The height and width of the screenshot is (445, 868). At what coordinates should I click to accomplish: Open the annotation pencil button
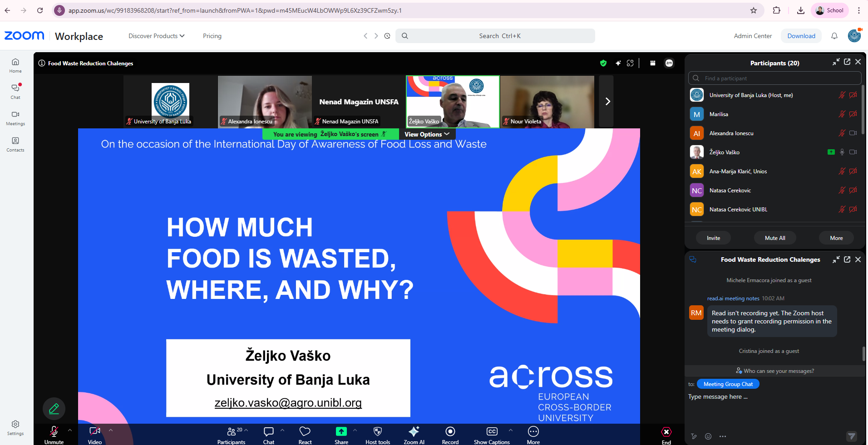(x=54, y=409)
